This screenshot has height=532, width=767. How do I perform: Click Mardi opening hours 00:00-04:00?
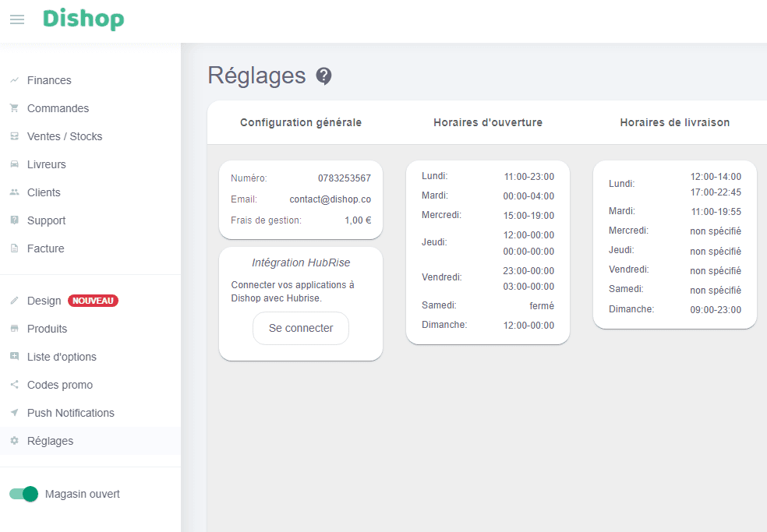(528, 196)
